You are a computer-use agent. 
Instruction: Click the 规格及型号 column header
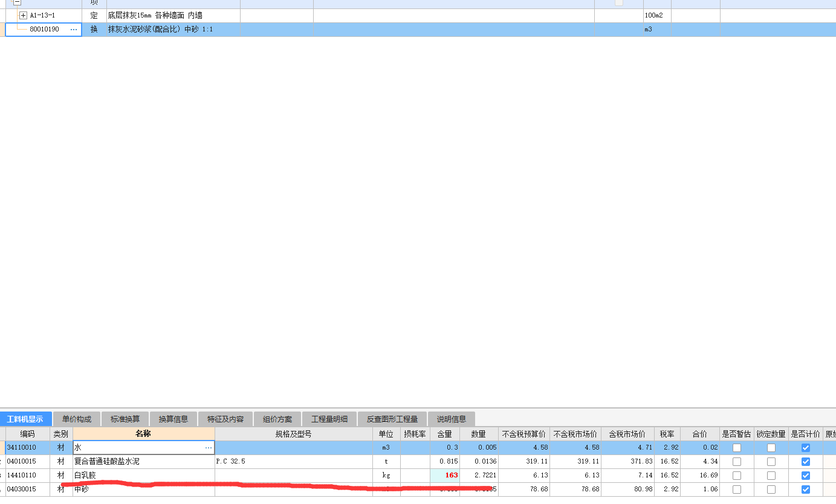(x=294, y=434)
